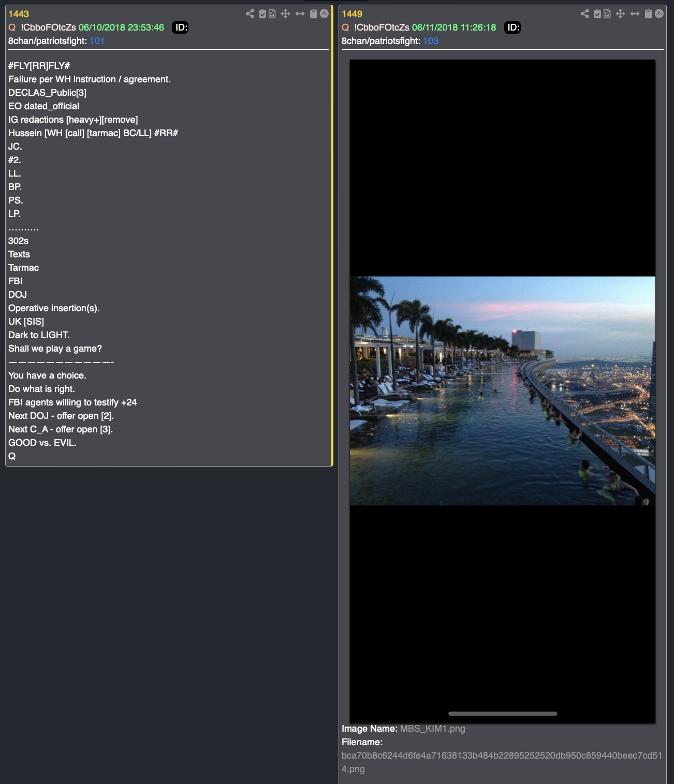Click the plain clipboard icon on post 1449
Viewport: 674px width, 784px height.
(x=648, y=14)
